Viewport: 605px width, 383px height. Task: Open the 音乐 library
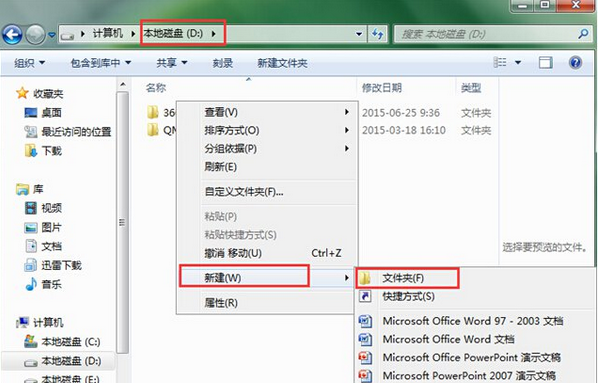pyautogui.click(x=43, y=285)
